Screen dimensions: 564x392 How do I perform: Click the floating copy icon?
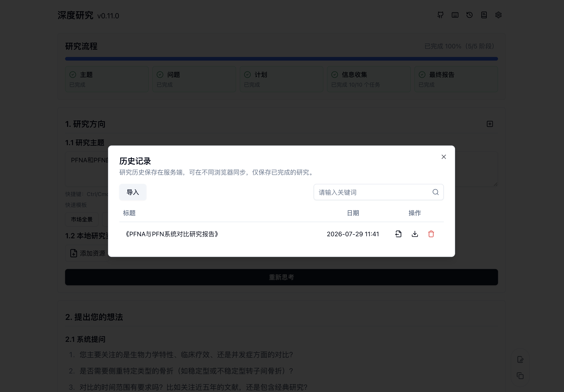(520, 376)
